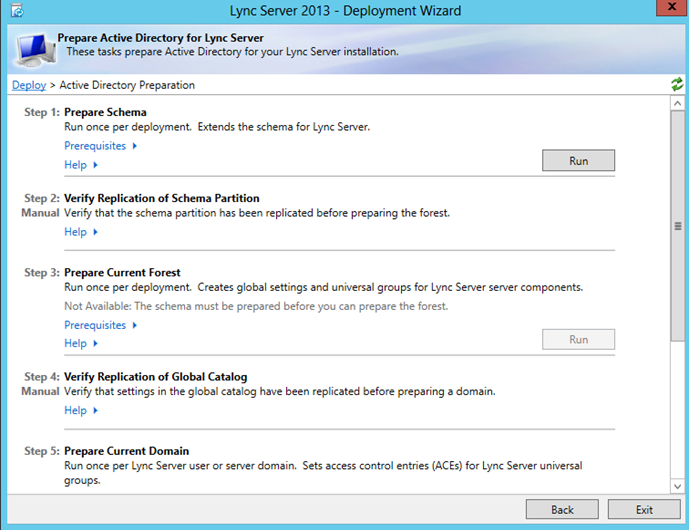The height and width of the screenshot is (530, 689).
Task: Click the 'Verify Replication of Global Catalog' title
Action: pos(156,377)
